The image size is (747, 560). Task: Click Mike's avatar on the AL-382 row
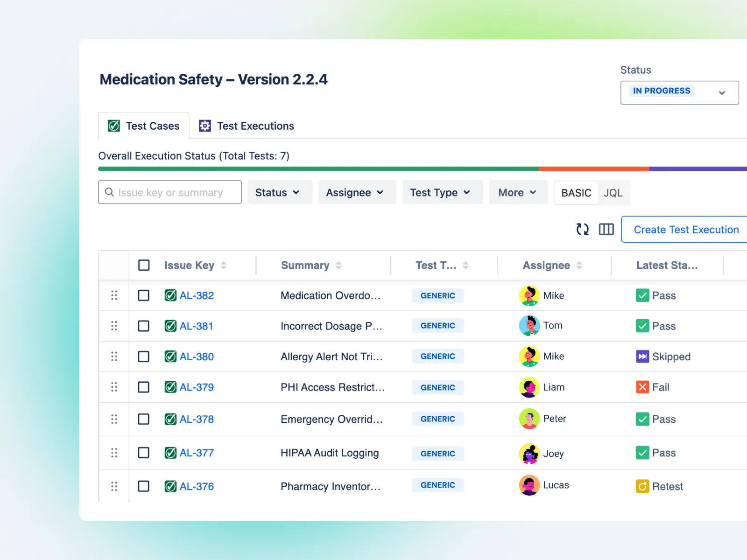click(529, 295)
